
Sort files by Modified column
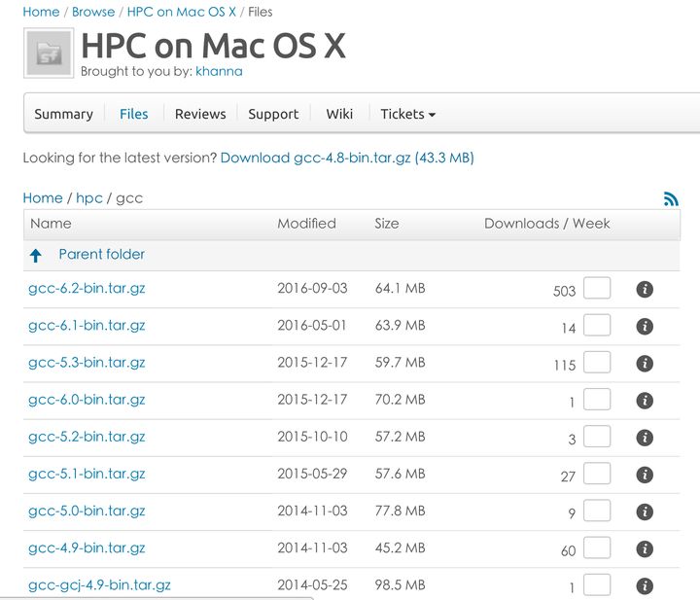[306, 224]
